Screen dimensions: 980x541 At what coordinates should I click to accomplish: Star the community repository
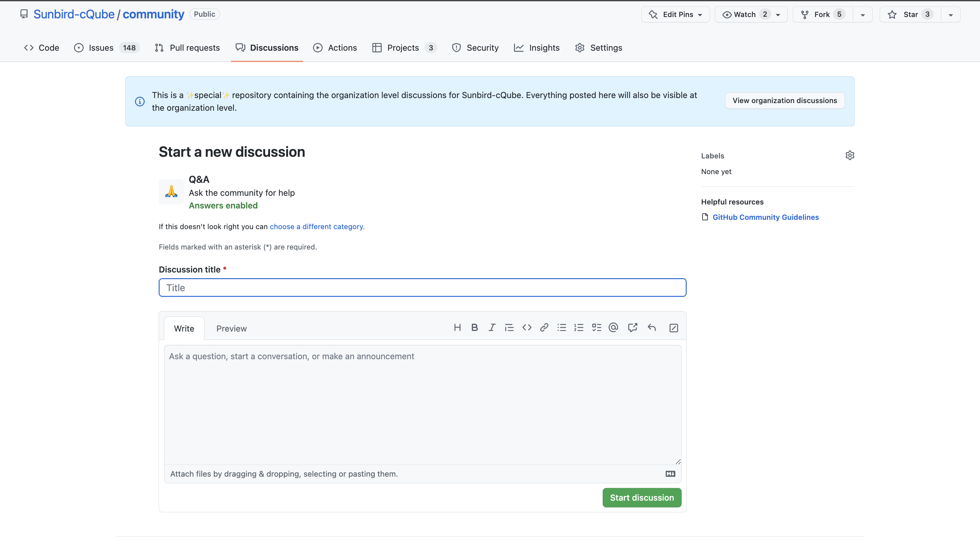[x=910, y=14]
